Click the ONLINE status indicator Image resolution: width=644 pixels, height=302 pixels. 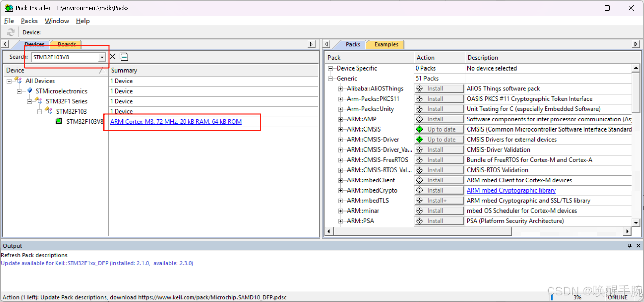(x=617, y=297)
